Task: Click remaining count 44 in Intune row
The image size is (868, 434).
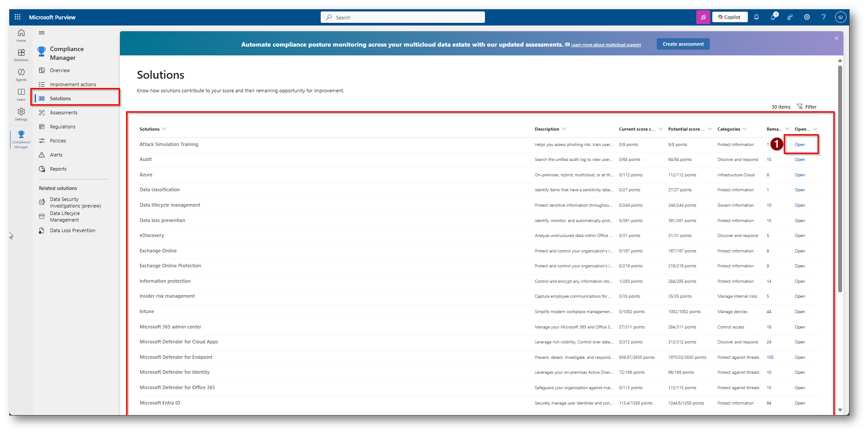Action: tap(769, 312)
